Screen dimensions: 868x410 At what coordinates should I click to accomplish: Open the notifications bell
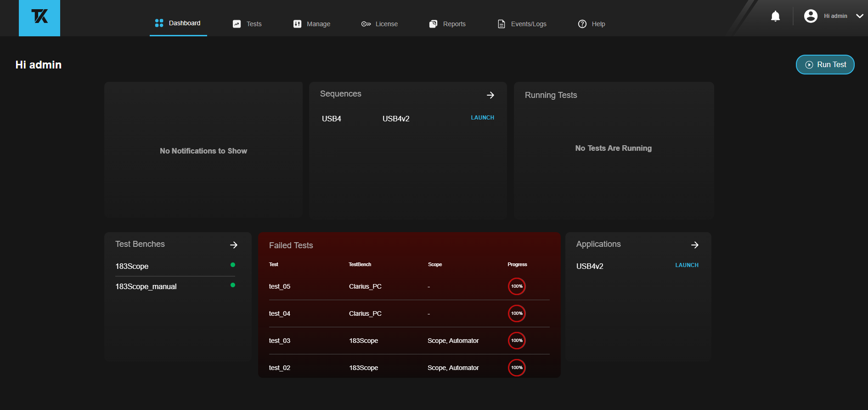pyautogui.click(x=775, y=17)
